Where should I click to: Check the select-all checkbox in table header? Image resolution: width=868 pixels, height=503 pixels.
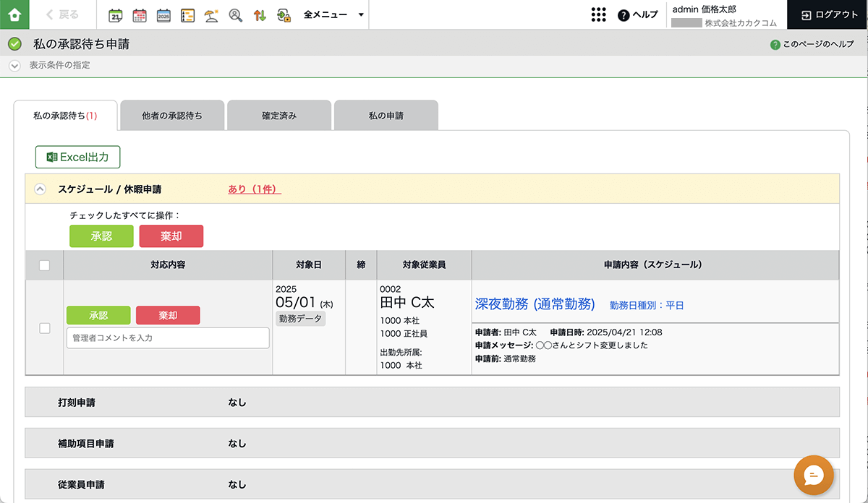click(44, 265)
